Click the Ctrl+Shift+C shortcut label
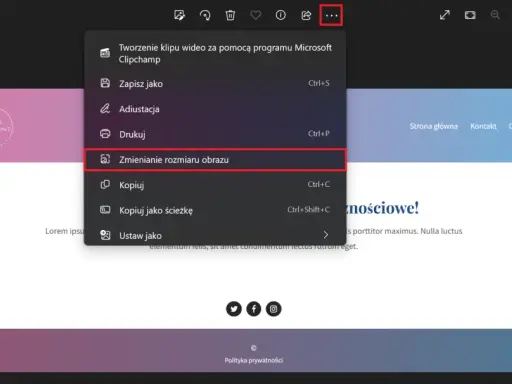Viewport: 512px width, 384px height. click(x=308, y=209)
